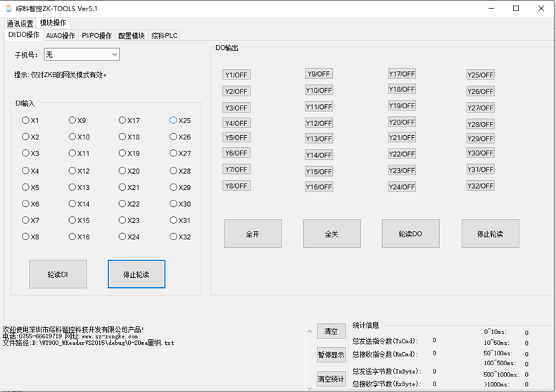This screenshot has height=392, width=556.
Task: Open the 综科PLC tab
Action: click(164, 35)
